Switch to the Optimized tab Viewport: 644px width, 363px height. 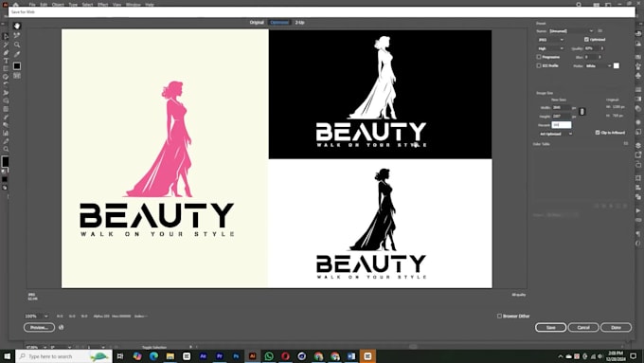(x=279, y=22)
